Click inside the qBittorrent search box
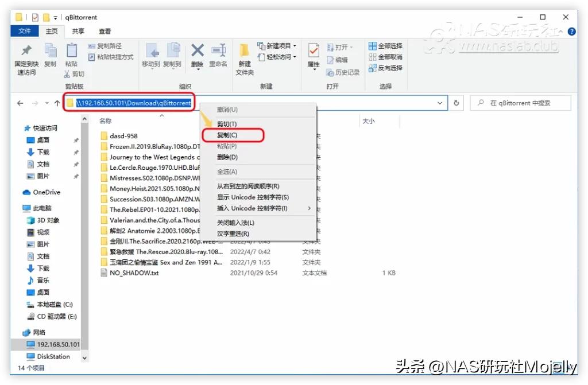 [x=520, y=102]
